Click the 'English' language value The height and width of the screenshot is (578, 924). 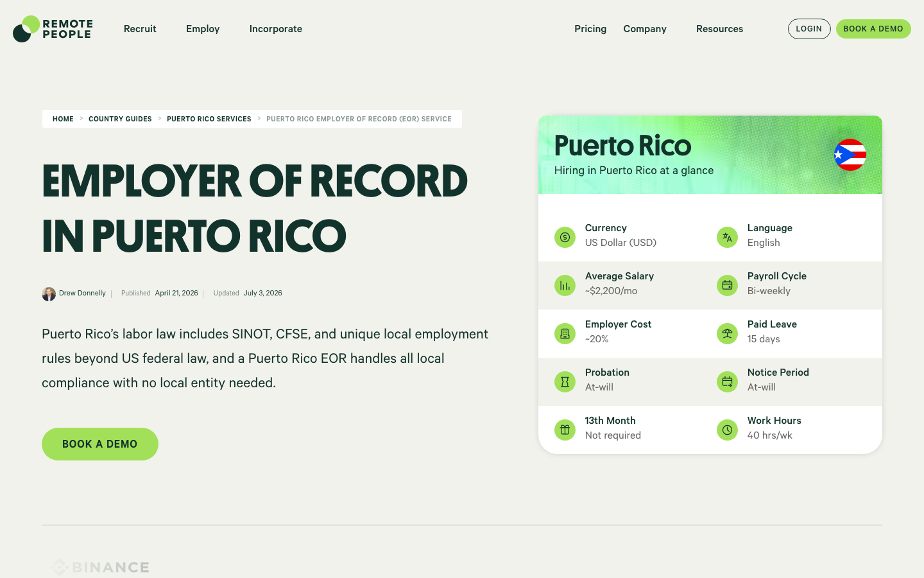(764, 243)
